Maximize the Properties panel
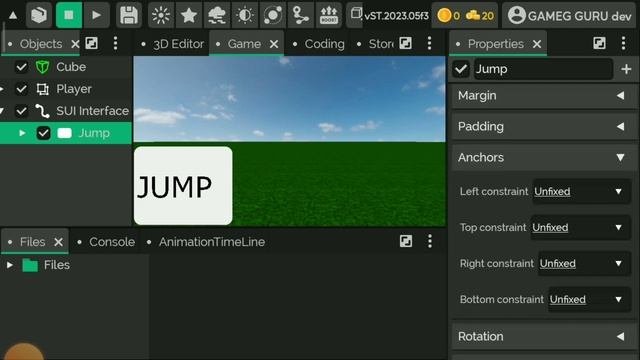This screenshot has height=360, width=640. (x=599, y=43)
